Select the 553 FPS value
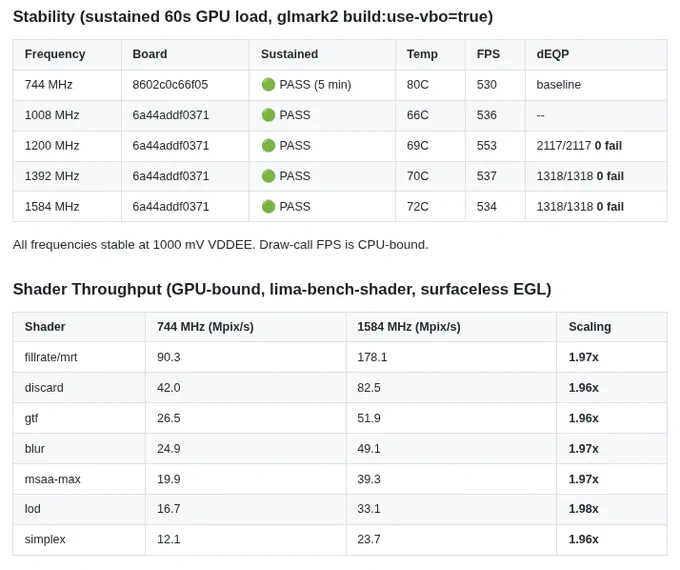The width and height of the screenshot is (680, 570). coord(487,145)
